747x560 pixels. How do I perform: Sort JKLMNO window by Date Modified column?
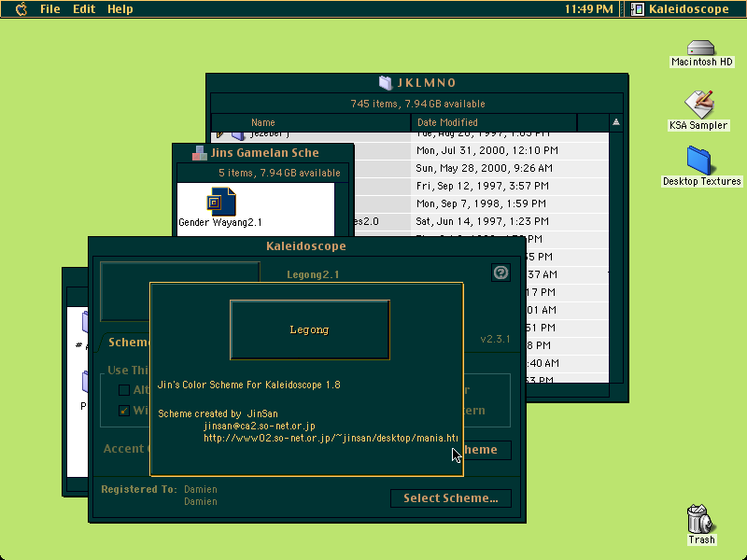click(494, 122)
